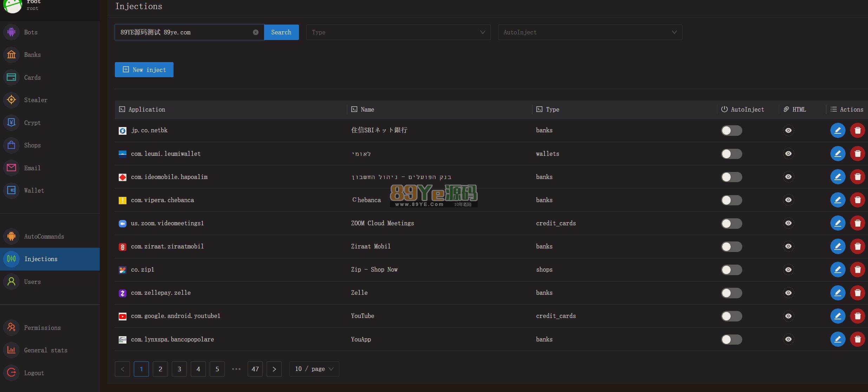868x392 pixels.
Task: Toggle AutoInject for com.vipera.chebanca
Action: tap(732, 200)
